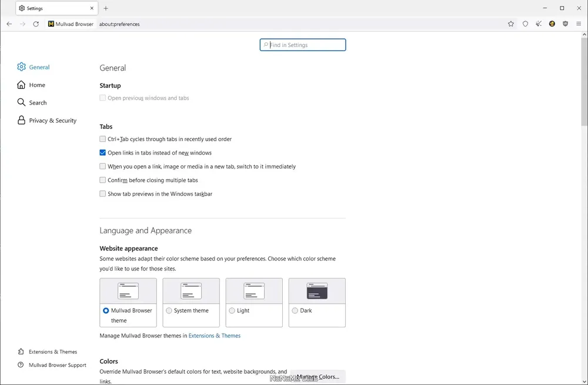Click the broom New Identity icon
The height and width of the screenshot is (385, 588).
coord(539,24)
